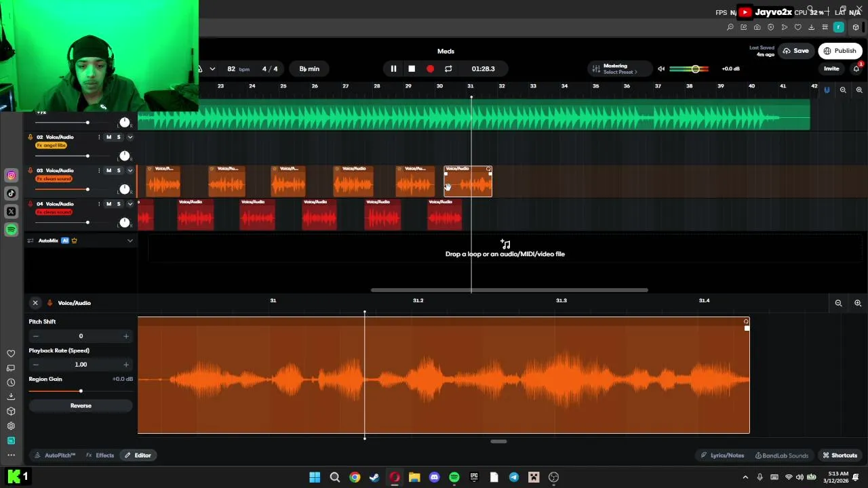Screen dimensions: 868x488
Task: Toggle the master volume speaker icon
Action: [x=661, y=68]
